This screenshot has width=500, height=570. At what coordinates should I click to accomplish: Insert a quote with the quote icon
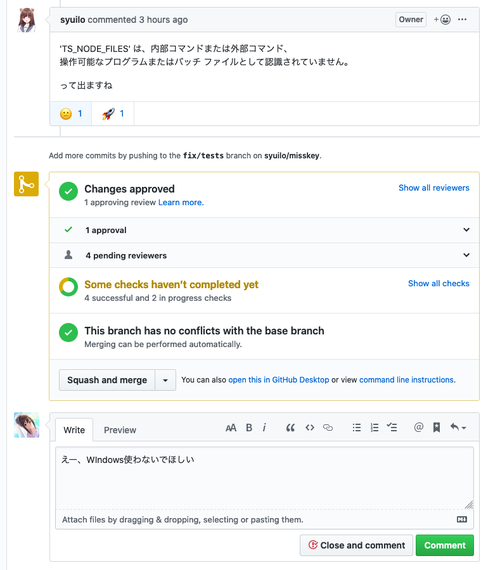290,428
